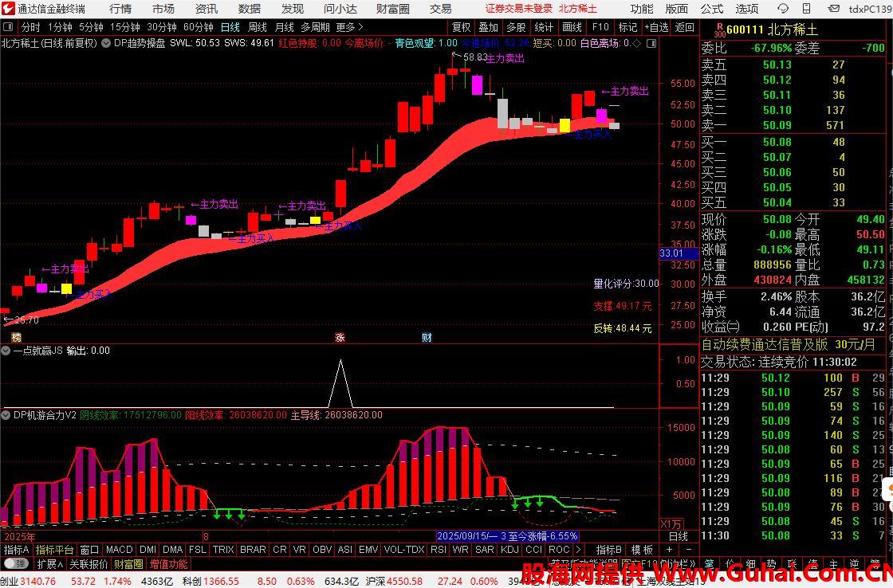Click the 多股 button
893x588 pixels.
coord(516,27)
